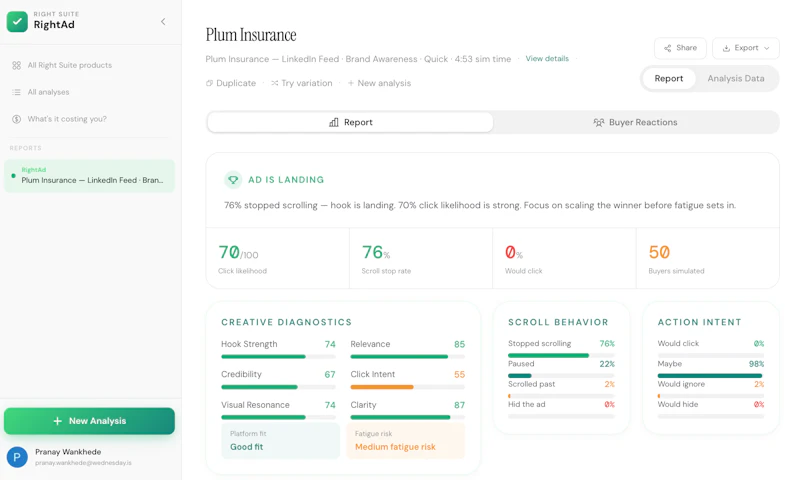Open the Plum Insurance LinkedIn Feed report
Image resolution: width=800 pixels, height=480 pixels.
coord(89,176)
